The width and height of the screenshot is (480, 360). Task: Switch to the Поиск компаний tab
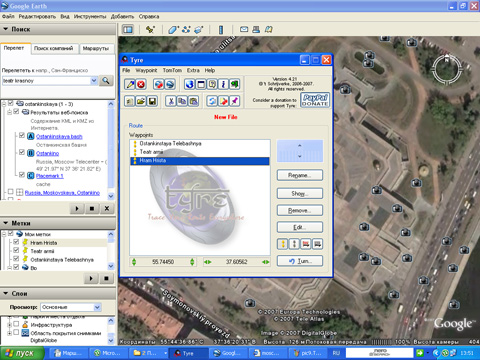tap(54, 48)
